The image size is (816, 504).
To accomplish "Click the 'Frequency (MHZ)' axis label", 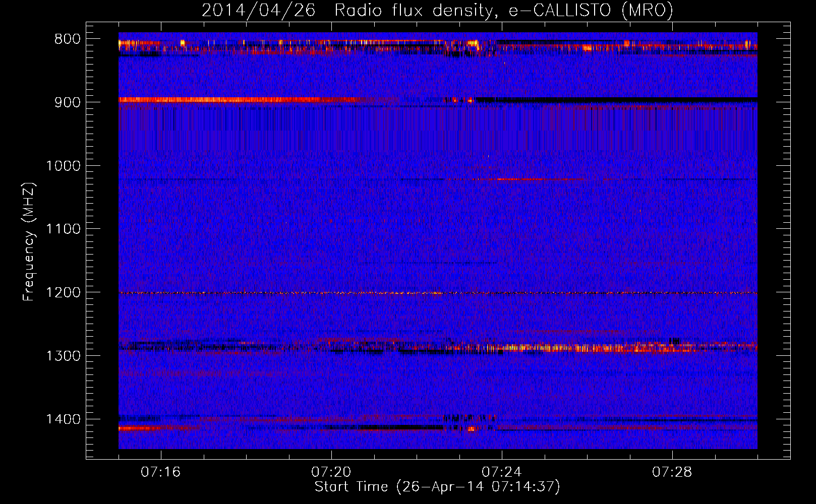I will coord(29,242).
